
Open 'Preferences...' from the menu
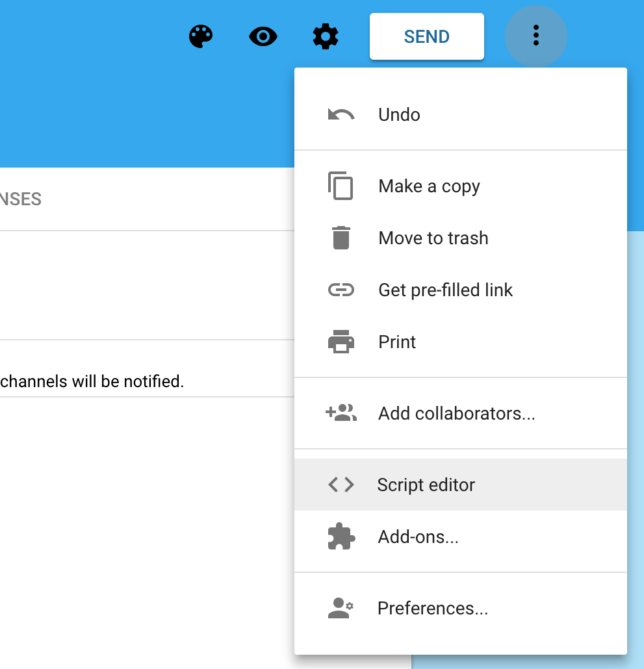(x=432, y=609)
